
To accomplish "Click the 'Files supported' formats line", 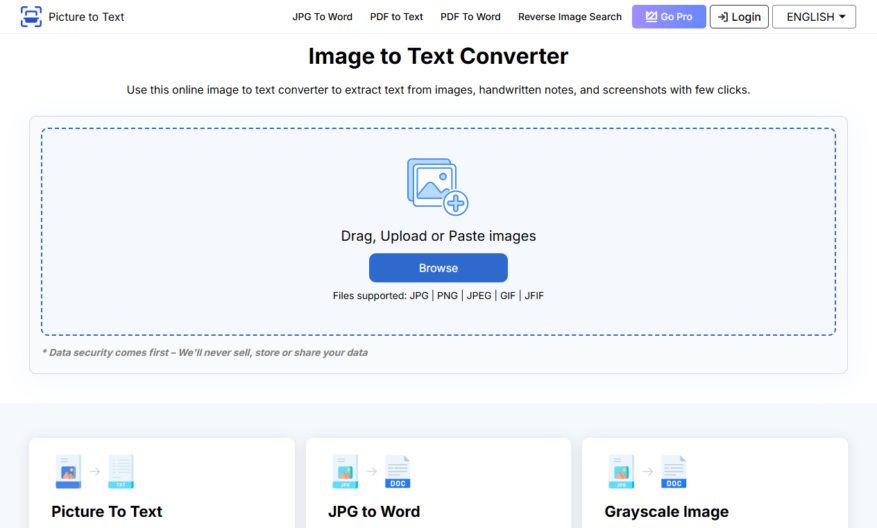I will 438,295.
